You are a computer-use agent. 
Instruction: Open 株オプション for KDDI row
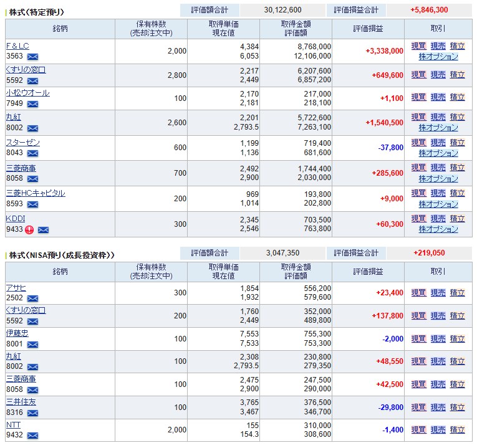[438, 229]
